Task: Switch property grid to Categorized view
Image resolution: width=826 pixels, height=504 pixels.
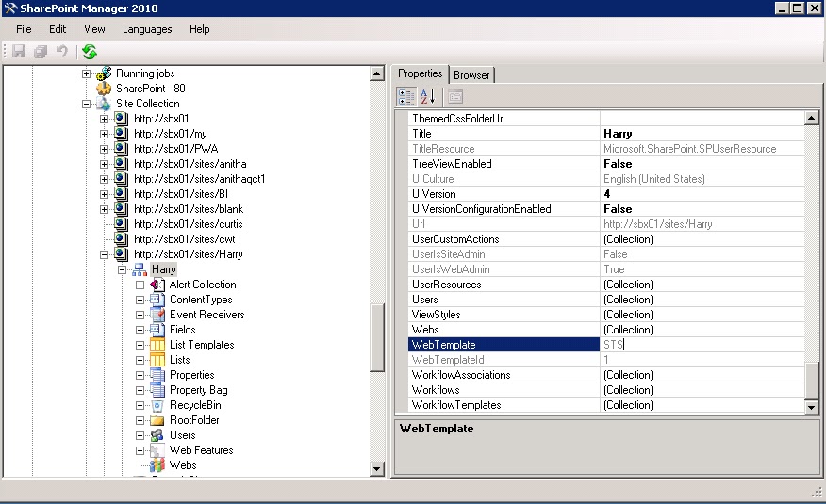Action: click(406, 97)
